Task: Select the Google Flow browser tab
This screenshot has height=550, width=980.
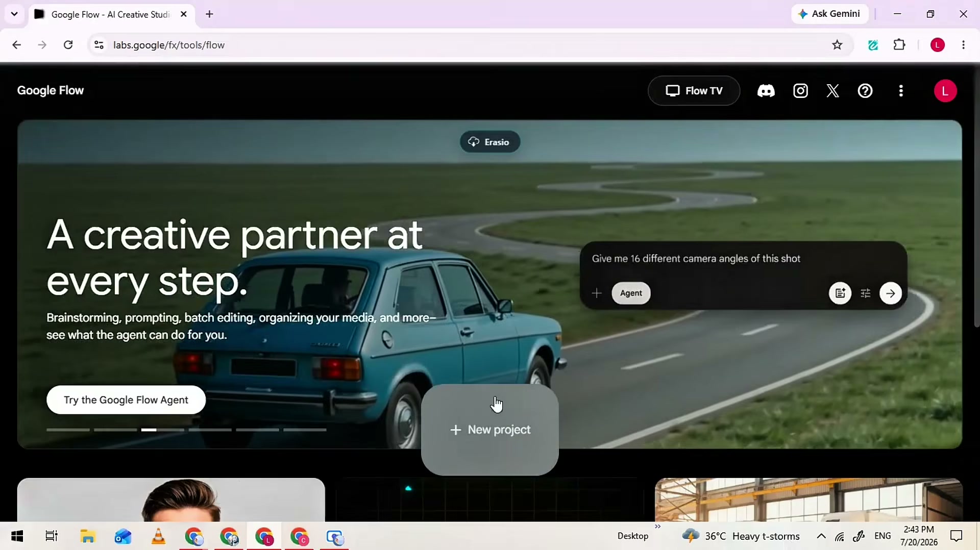Action: click(x=111, y=14)
